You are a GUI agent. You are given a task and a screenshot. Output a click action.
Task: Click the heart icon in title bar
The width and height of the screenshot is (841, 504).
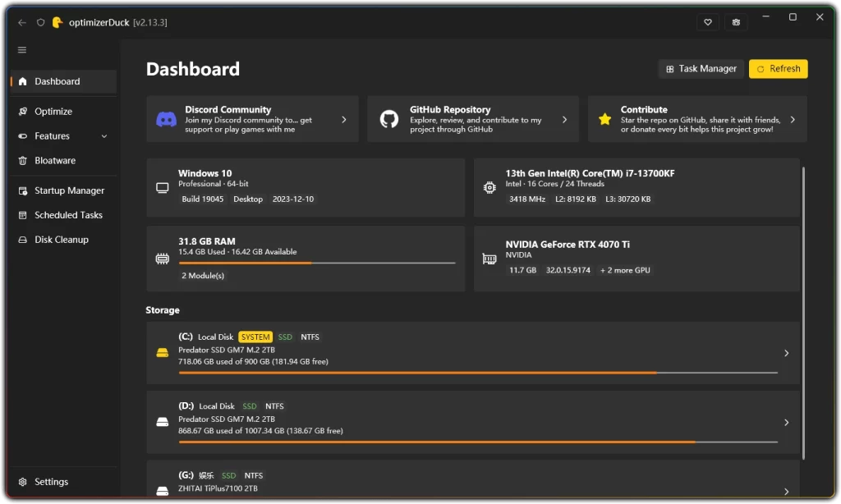click(707, 22)
